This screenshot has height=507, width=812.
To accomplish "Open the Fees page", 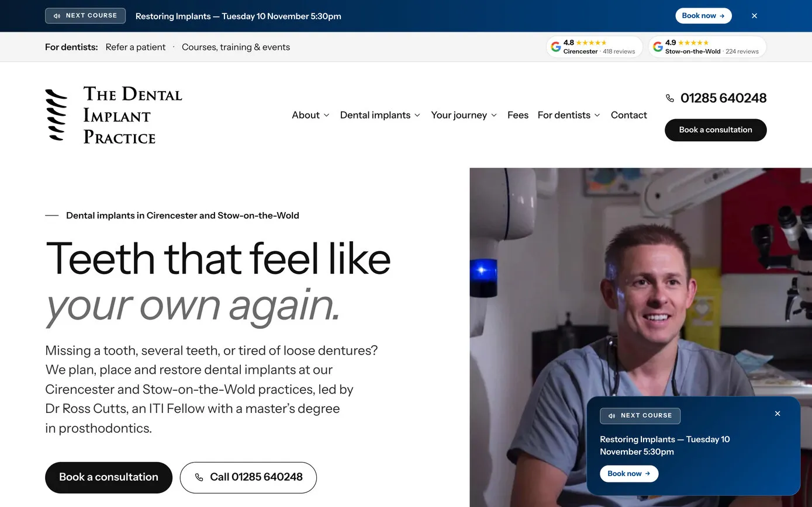I will (x=518, y=115).
